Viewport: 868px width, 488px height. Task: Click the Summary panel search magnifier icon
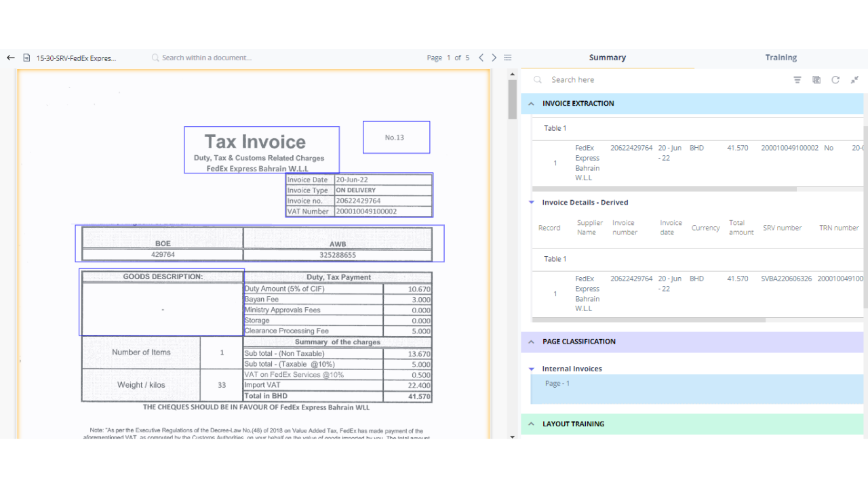538,79
